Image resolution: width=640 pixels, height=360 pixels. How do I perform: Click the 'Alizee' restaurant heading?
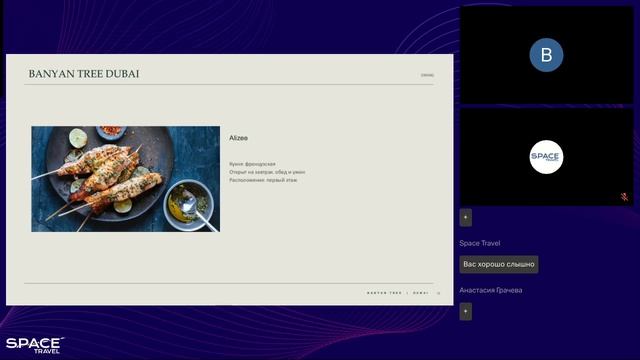pos(238,138)
